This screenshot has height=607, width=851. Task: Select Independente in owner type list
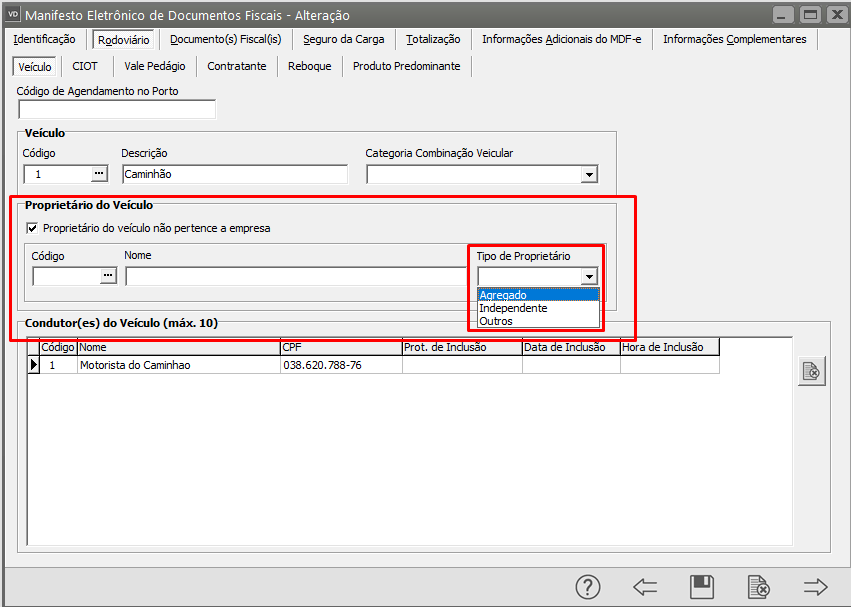click(x=538, y=308)
